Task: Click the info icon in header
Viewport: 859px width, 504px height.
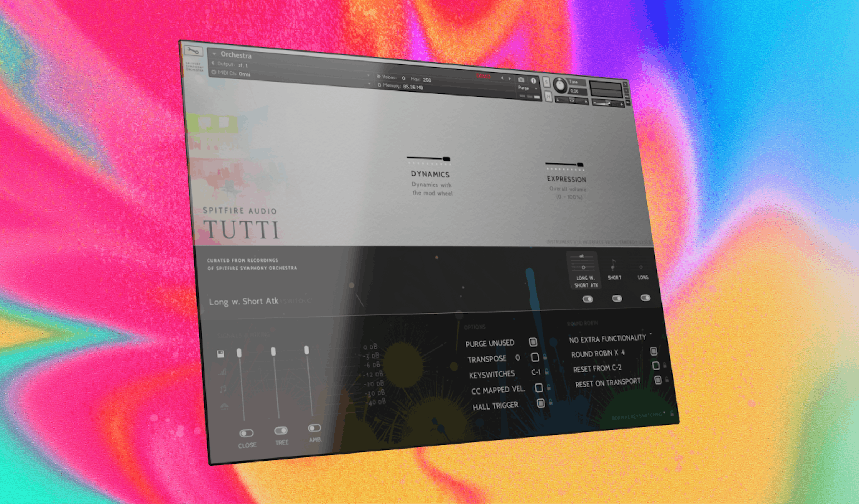Action: pos(533,81)
